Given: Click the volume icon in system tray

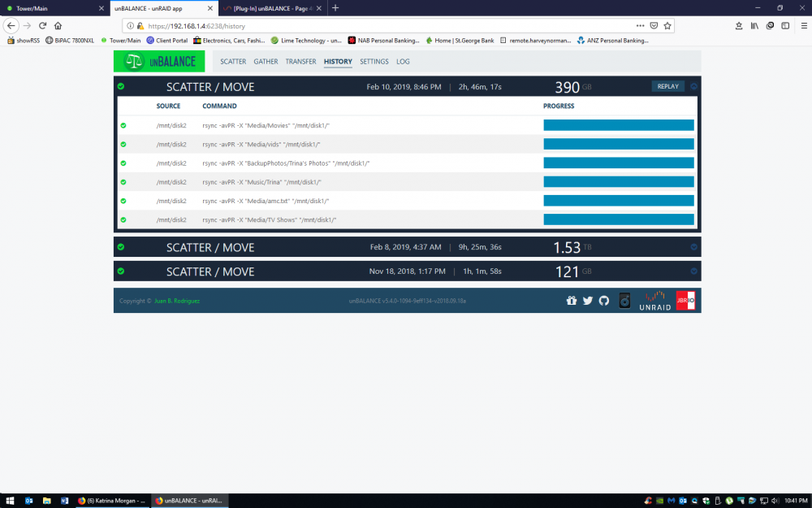Looking at the screenshot, I should tap(775, 501).
